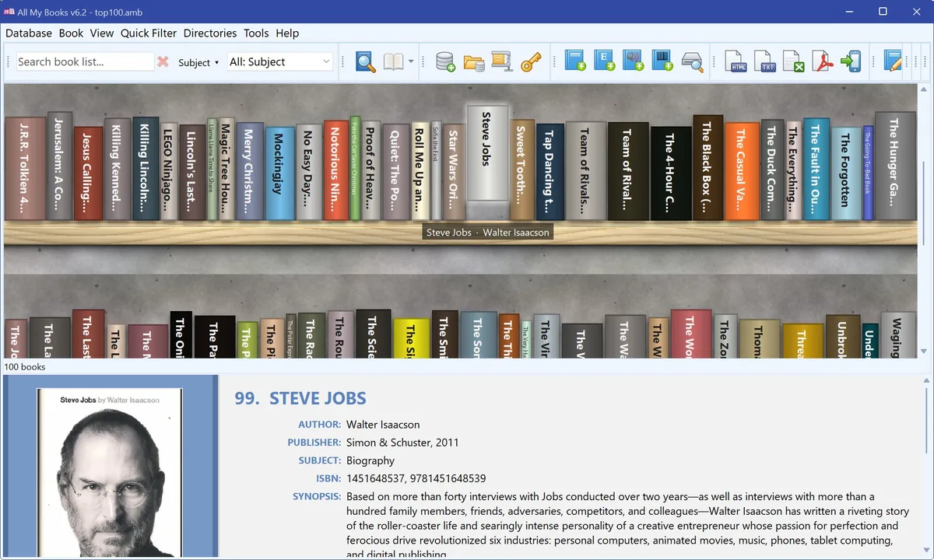Image resolution: width=934 pixels, height=560 pixels.
Task: Create a new database with the plus icon
Action: click(445, 62)
